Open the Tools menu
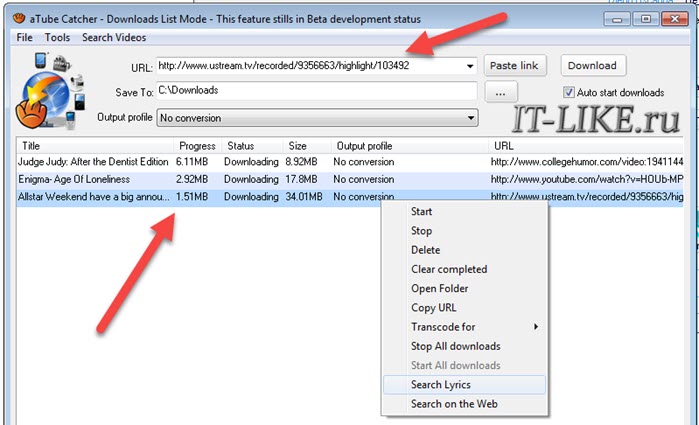 click(x=57, y=37)
